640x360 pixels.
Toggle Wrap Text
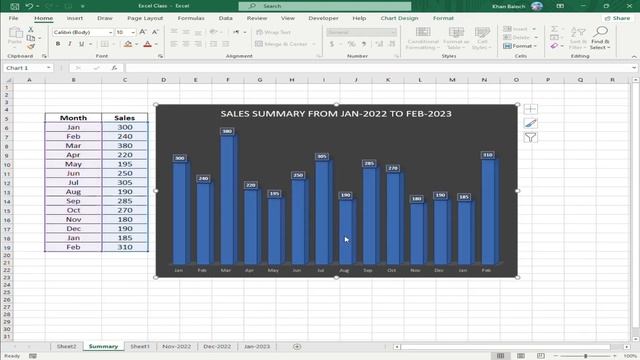pyautogui.click(x=273, y=32)
